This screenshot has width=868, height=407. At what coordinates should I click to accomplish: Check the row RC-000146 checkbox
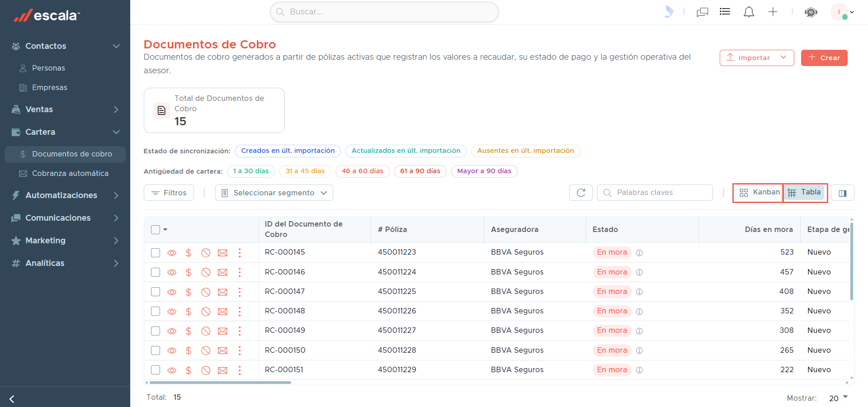tap(156, 272)
